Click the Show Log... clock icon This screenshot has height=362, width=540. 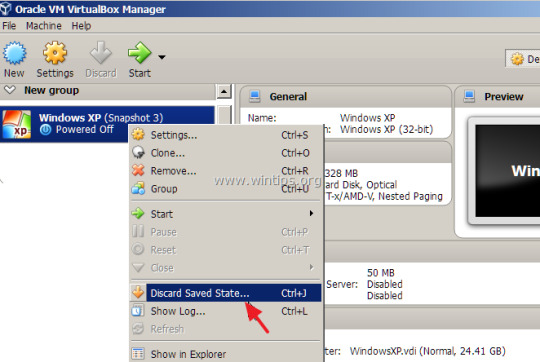[x=138, y=310]
